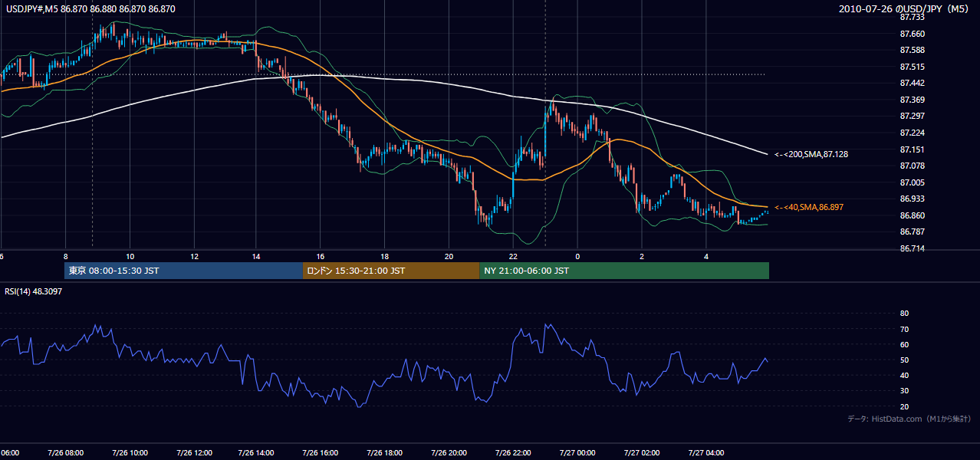980x460 pixels.
Task: Click the RSI 50 level label
Action: tap(904, 360)
